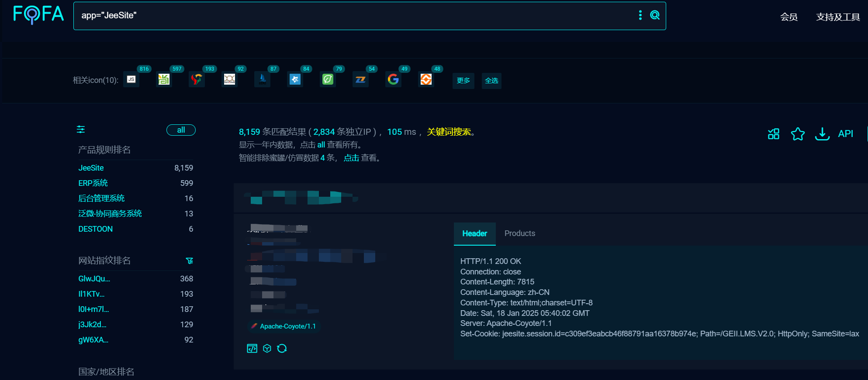Open the three-dot options in search bar
Screen dimensions: 868x380
[640, 15]
